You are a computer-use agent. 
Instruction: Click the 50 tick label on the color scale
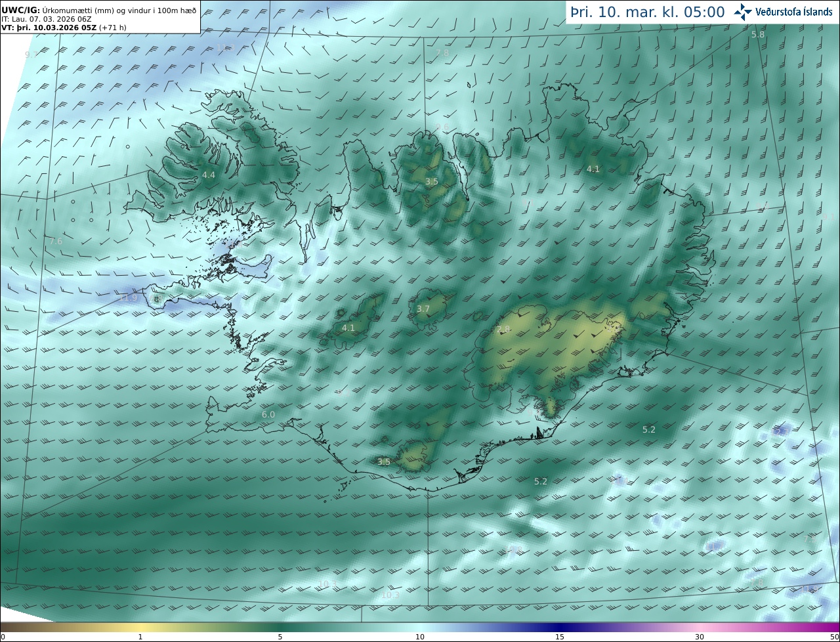click(834, 637)
